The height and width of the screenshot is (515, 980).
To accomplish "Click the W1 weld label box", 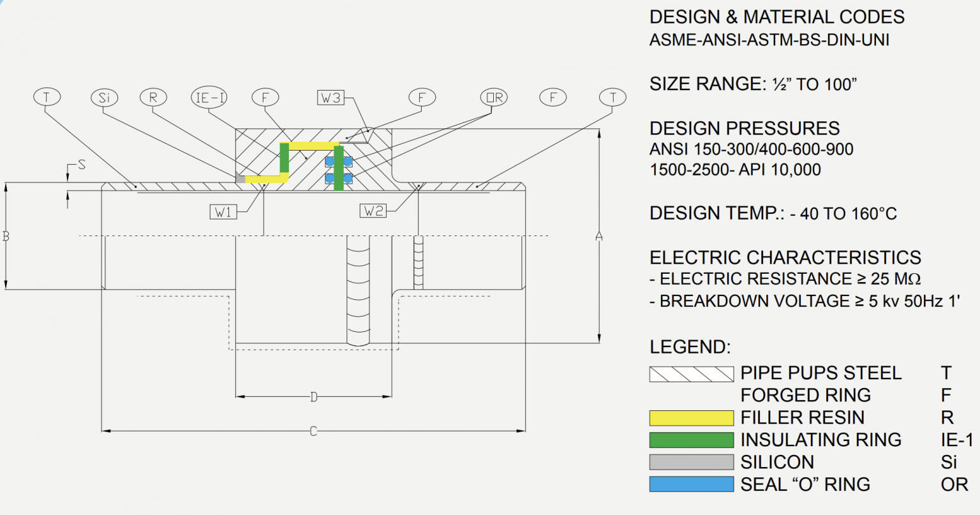I will 223,210.
